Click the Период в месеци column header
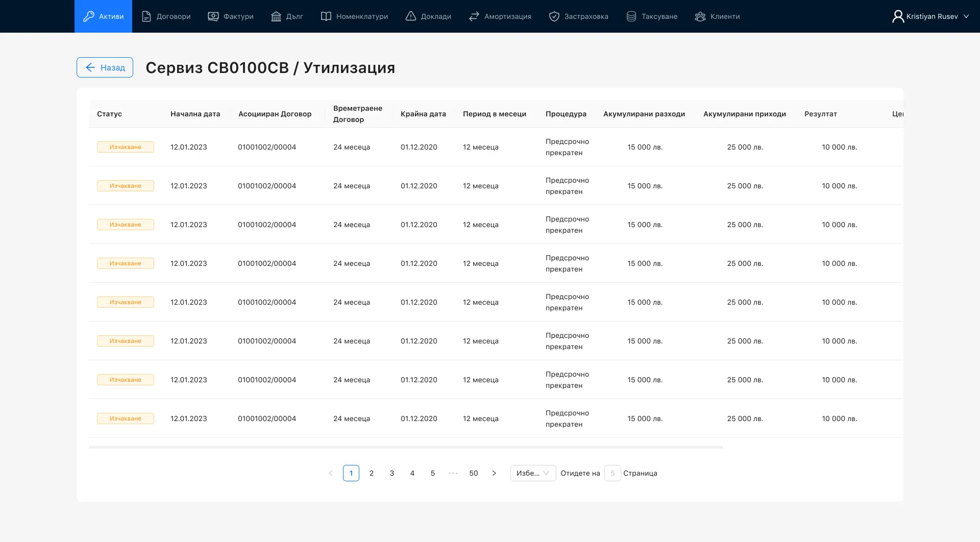Viewport: 980px width, 542px height. pyautogui.click(x=495, y=114)
